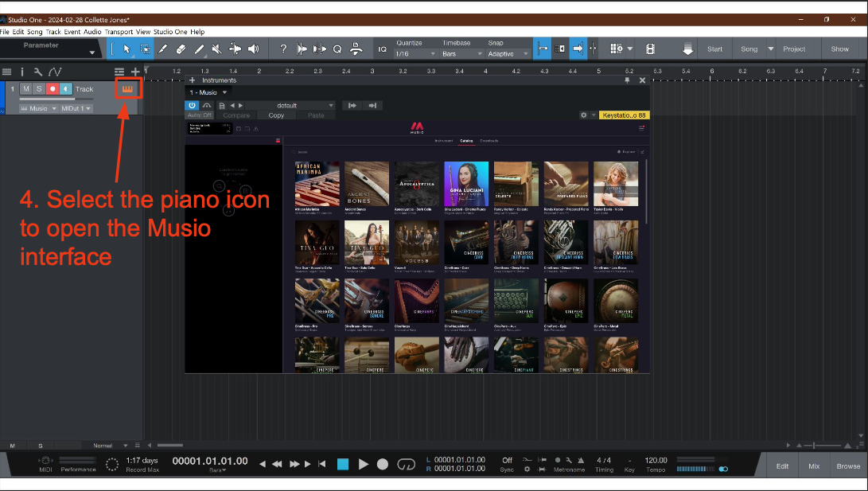
Task: Toggle autoscroll arrow button in toolbar
Action: [x=578, y=49]
